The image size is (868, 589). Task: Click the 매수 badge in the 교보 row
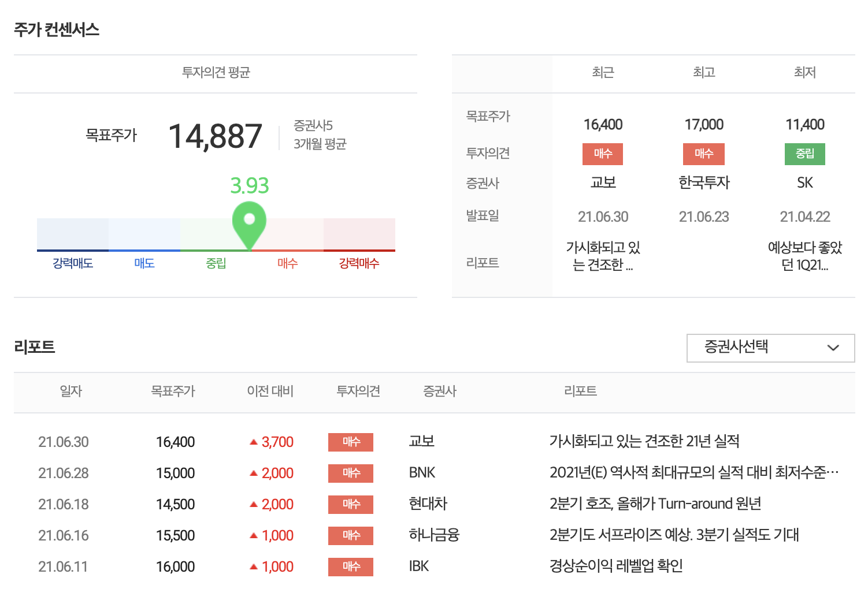point(351,442)
